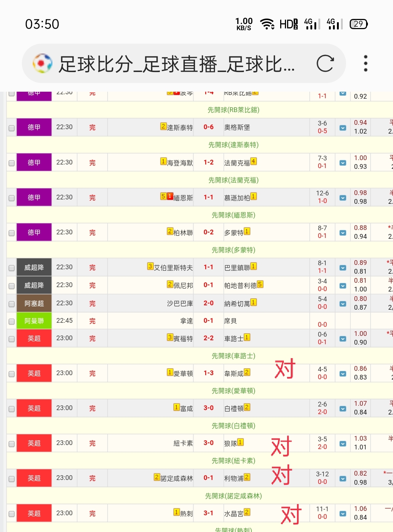Expand odds dropdown for 達斯泰特 match
The width and height of the screenshot is (393, 532).
pos(343,128)
